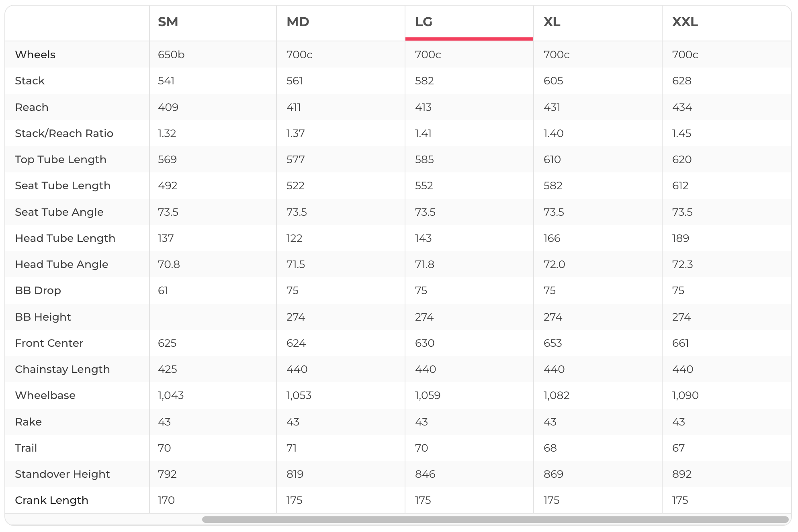
Task: Click the BB Height row label
Action: click(43, 317)
